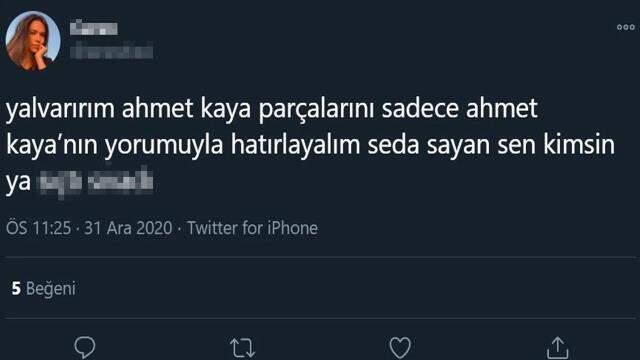Open the reply speech bubble icon
640x360 pixels.
point(85,347)
